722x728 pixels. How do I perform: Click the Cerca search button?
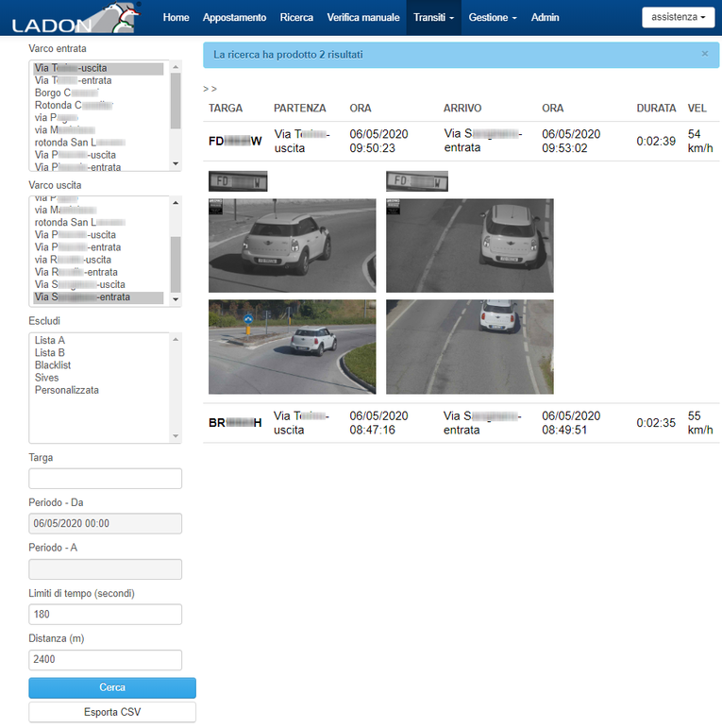click(x=112, y=687)
